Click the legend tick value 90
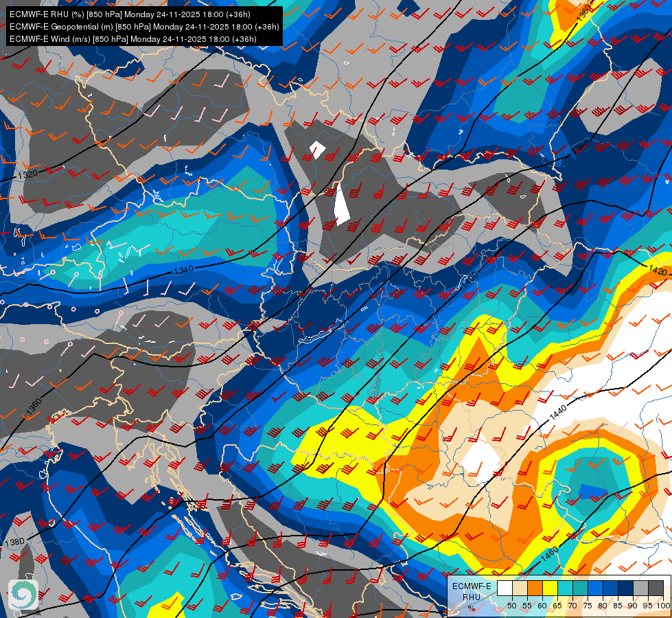This screenshot has height=618, width=672. [633, 606]
